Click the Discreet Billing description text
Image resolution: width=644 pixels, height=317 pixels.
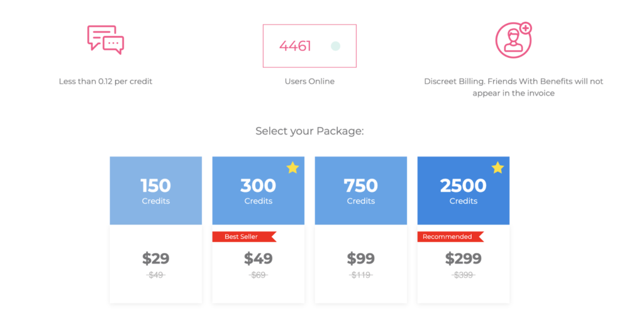(x=513, y=87)
